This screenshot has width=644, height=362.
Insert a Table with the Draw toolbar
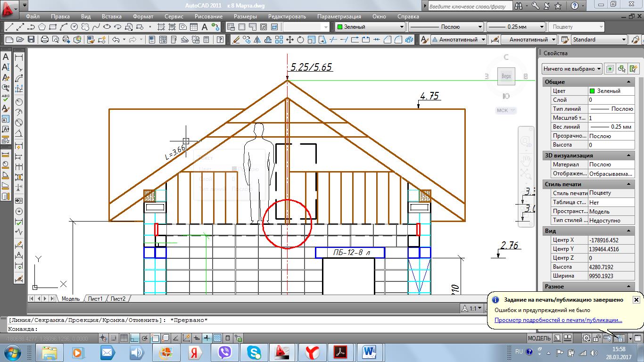click(x=194, y=27)
